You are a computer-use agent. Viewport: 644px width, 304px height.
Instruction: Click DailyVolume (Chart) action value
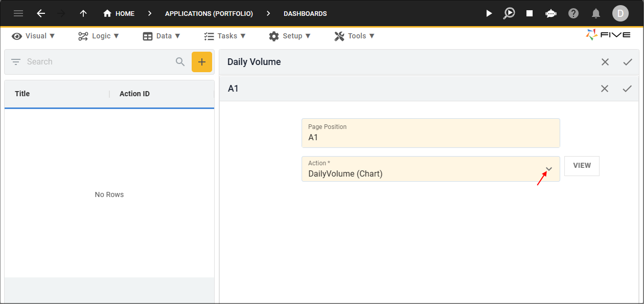(x=346, y=173)
